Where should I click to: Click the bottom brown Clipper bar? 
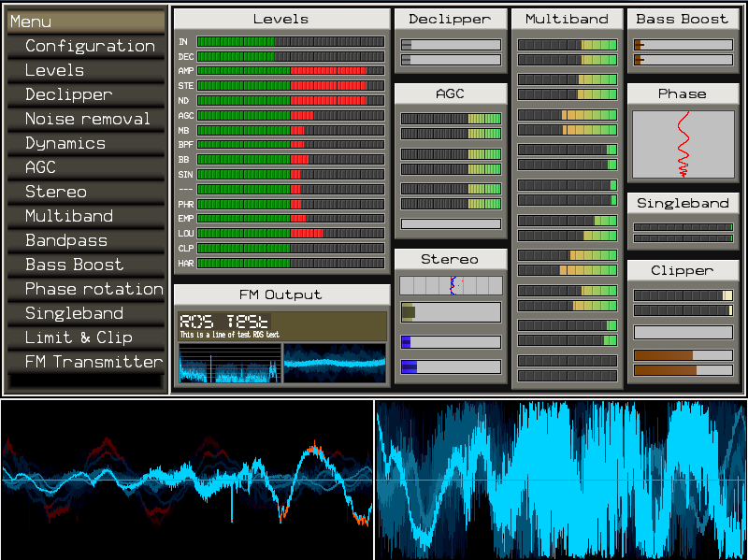683,370
